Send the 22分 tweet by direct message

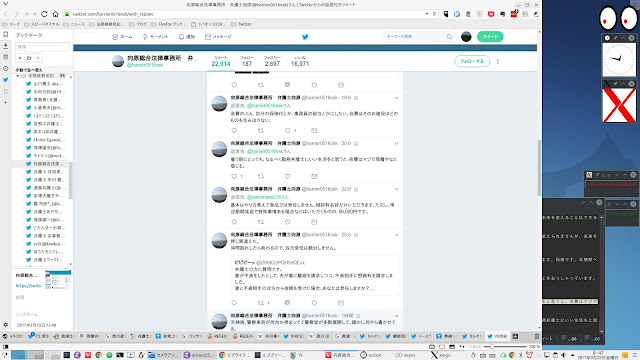314,222
